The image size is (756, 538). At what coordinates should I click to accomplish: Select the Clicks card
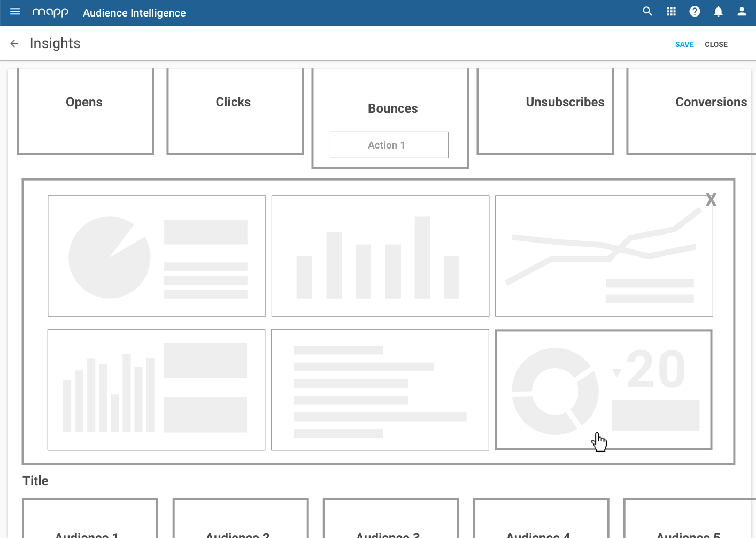click(x=235, y=111)
